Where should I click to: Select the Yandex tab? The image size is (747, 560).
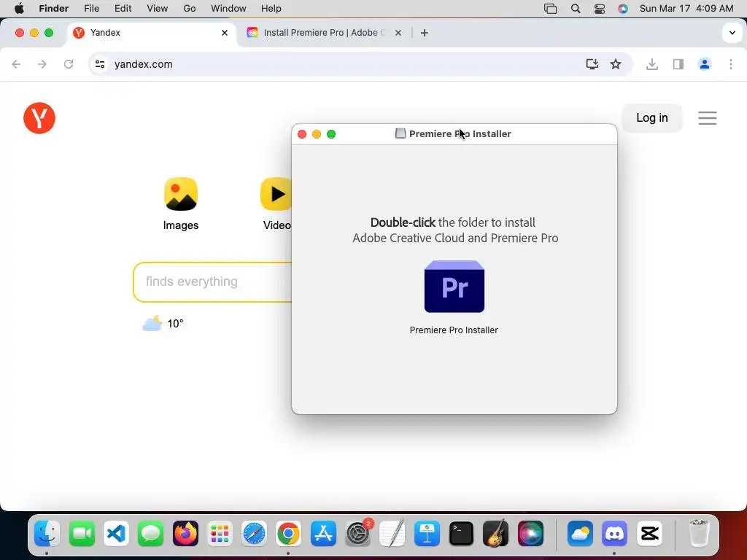151,33
